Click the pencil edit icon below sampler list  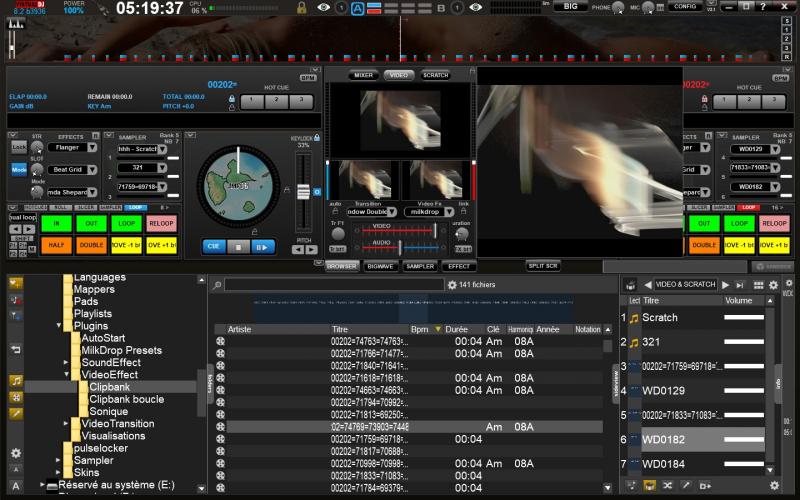coord(686,485)
